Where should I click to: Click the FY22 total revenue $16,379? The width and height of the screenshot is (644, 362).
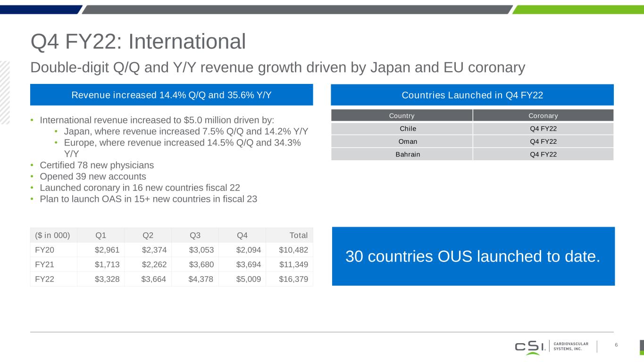click(x=293, y=279)
